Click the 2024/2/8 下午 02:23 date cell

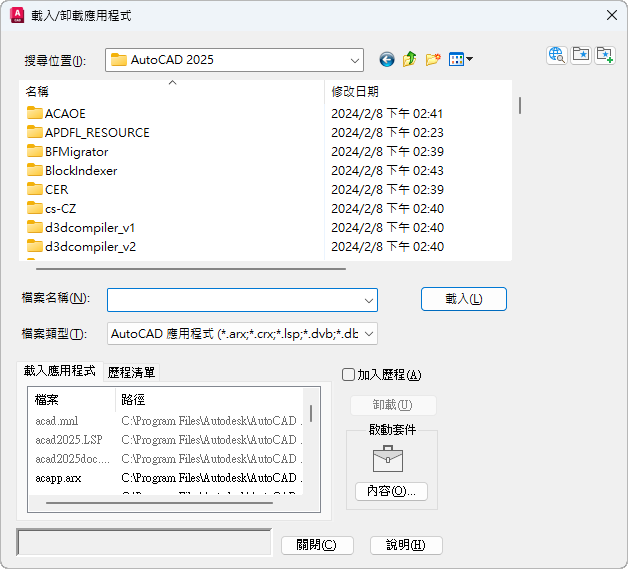pyautogui.click(x=387, y=133)
